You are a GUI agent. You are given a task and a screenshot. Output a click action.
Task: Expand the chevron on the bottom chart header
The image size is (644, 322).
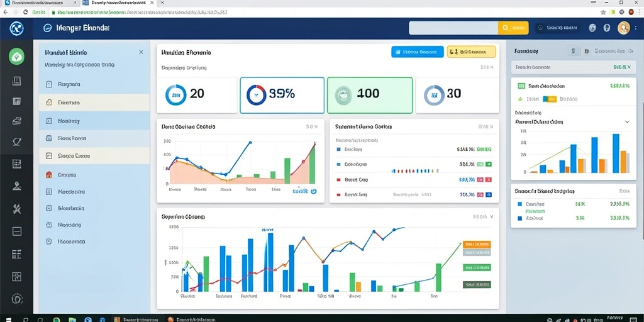pos(492,216)
